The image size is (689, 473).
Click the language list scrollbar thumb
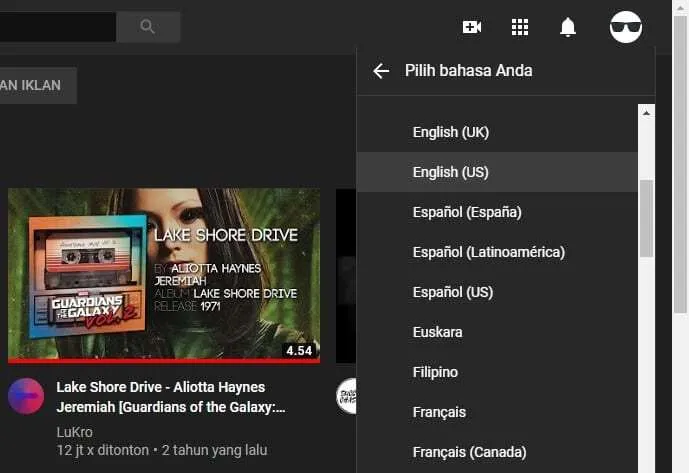point(646,218)
